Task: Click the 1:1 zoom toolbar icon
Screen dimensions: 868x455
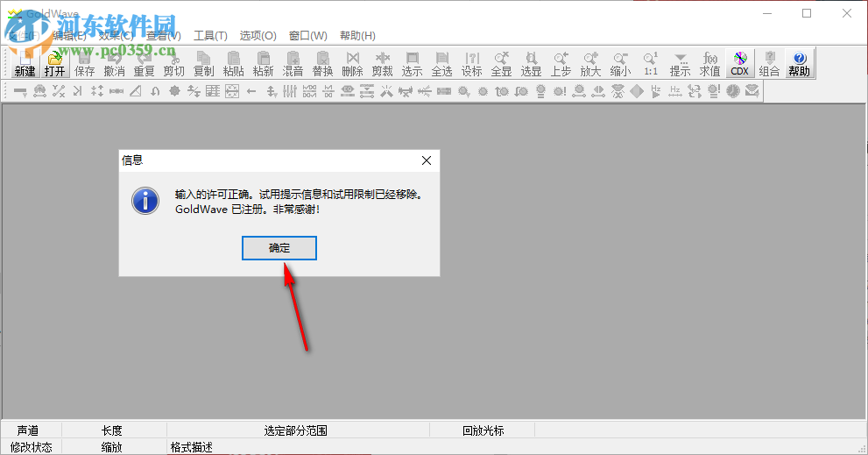Action: pyautogui.click(x=651, y=64)
